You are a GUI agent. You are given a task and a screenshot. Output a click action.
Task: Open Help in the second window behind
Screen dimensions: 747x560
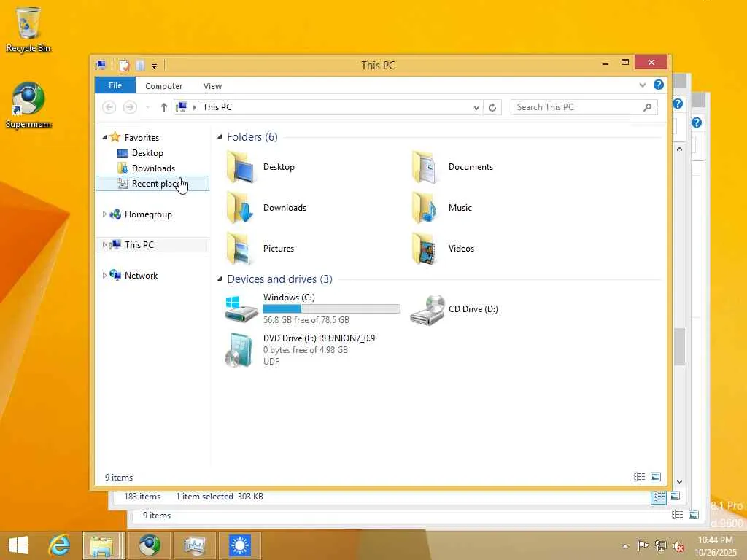pyautogui.click(x=678, y=104)
